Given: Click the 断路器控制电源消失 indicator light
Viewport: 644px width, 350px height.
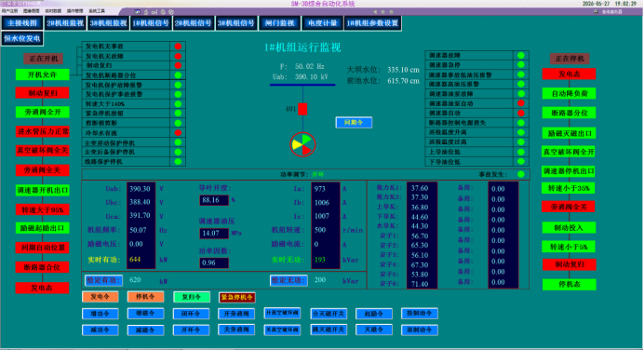Looking at the screenshot, I should pyautogui.click(x=521, y=123).
